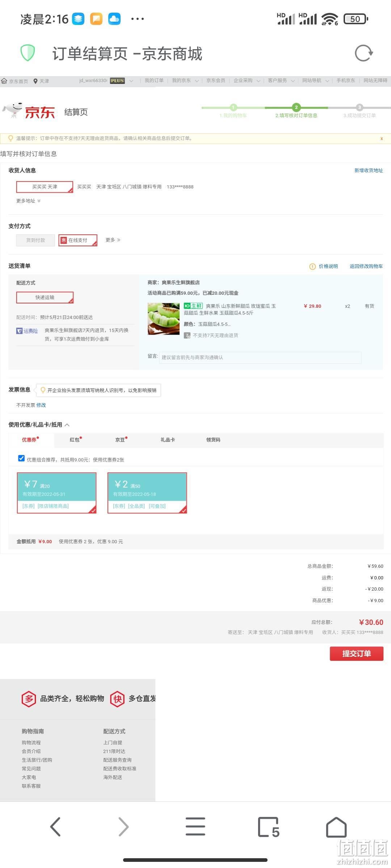Open the overseas delivery footer link
This screenshot has height=868, width=391.
[113, 777]
